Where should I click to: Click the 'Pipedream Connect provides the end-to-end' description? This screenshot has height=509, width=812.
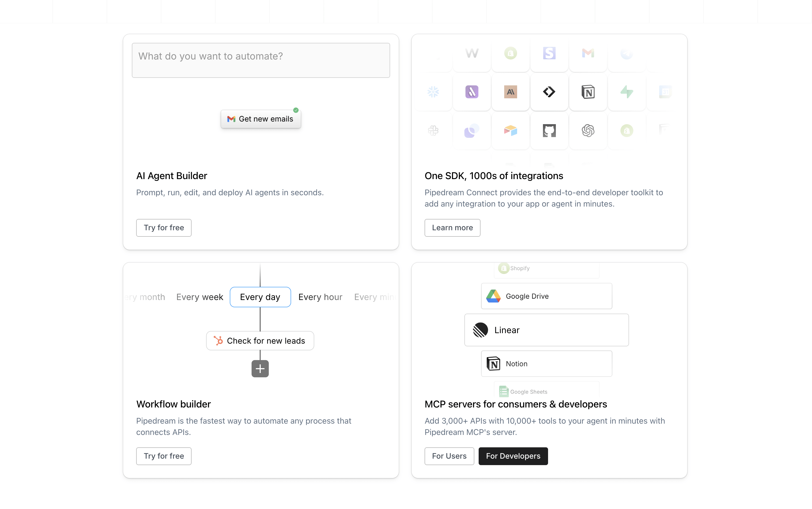point(544,198)
